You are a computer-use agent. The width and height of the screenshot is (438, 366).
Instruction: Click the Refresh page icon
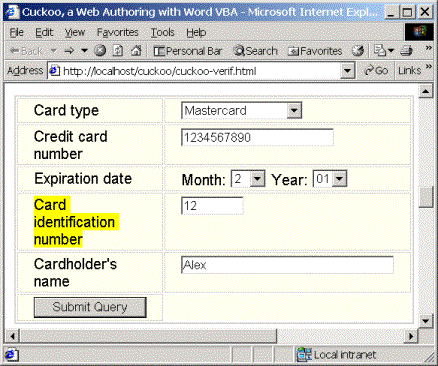click(118, 51)
